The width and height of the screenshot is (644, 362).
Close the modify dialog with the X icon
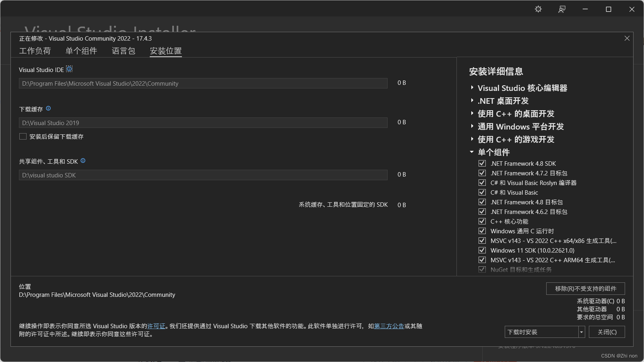pos(627,38)
